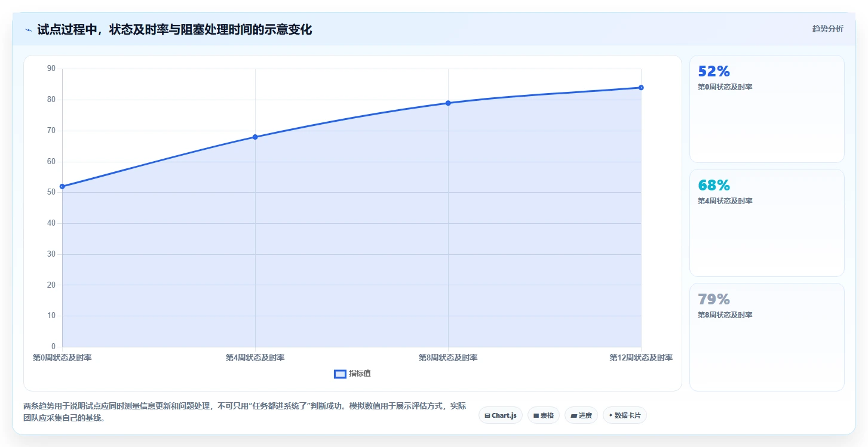Click the Chart.js tag
This screenshot has width=868, height=447.
click(501, 415)
